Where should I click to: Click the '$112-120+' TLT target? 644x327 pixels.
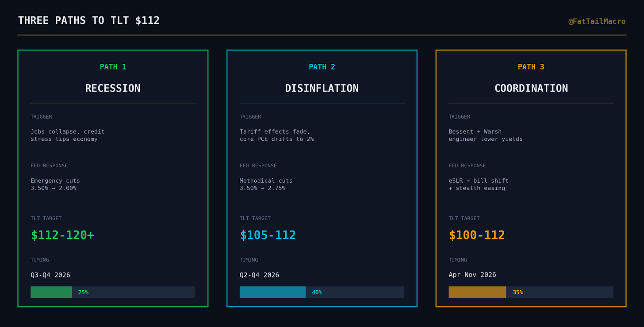point(62,235)
